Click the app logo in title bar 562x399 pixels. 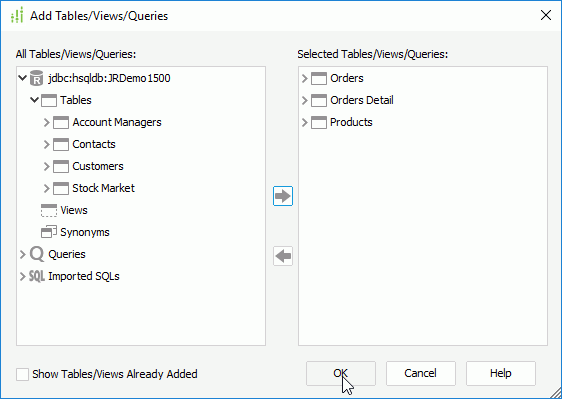coord(17,15)
